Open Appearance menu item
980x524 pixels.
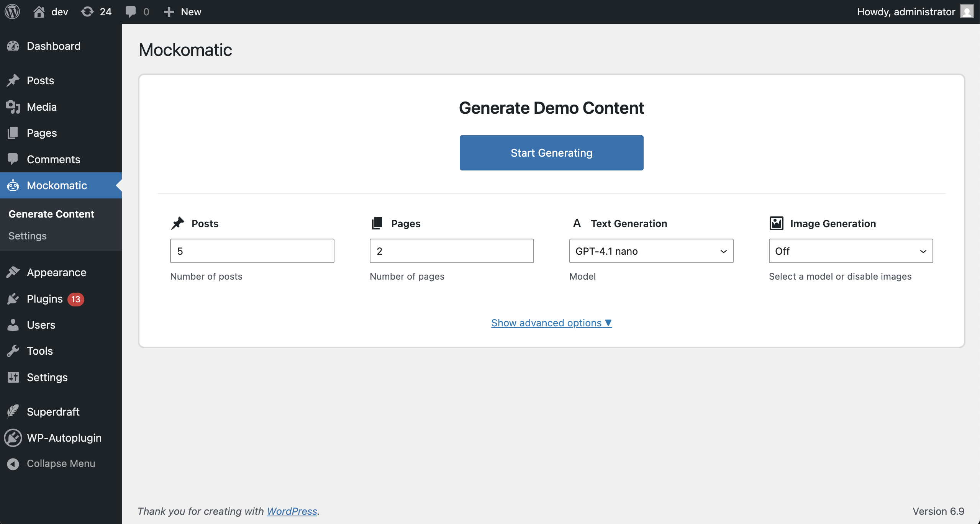pyautogui.click(x=61, y=272)
